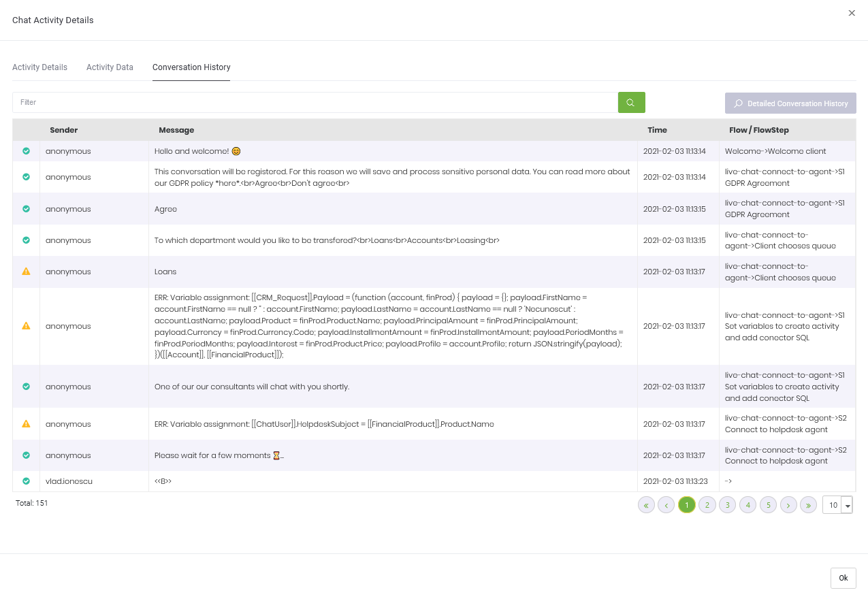Confirm with the Ok button
This screenshot has height=601, width=868.
(x=843, y=578)
